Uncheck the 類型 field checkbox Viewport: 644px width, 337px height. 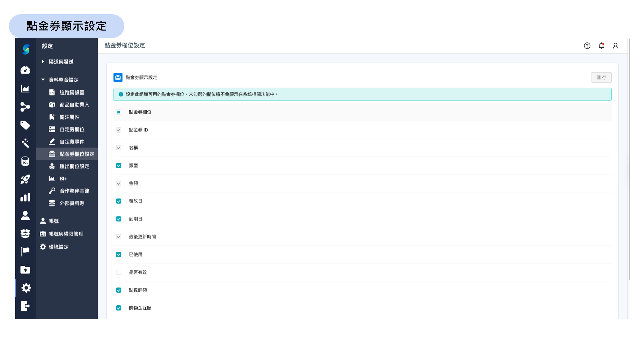tap(119, 165)
